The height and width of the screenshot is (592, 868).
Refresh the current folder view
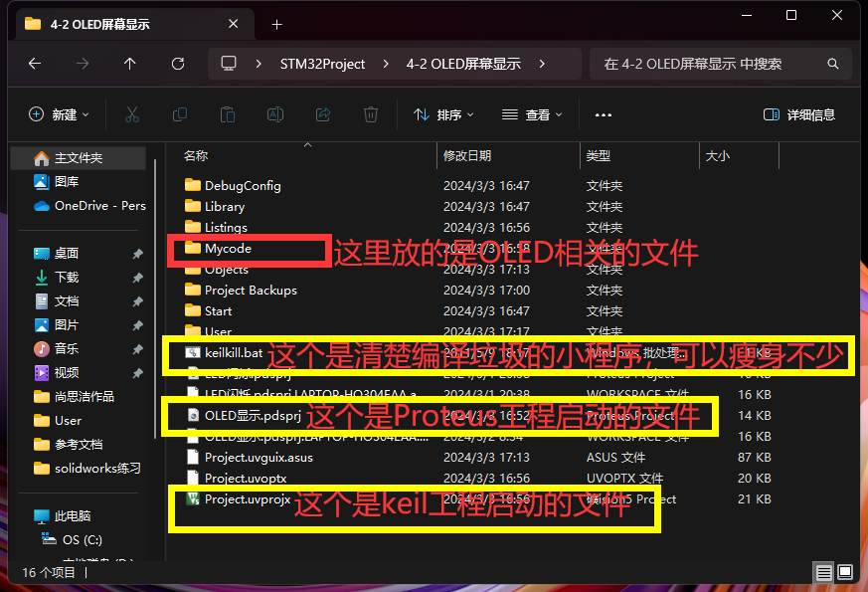point(178,64)
